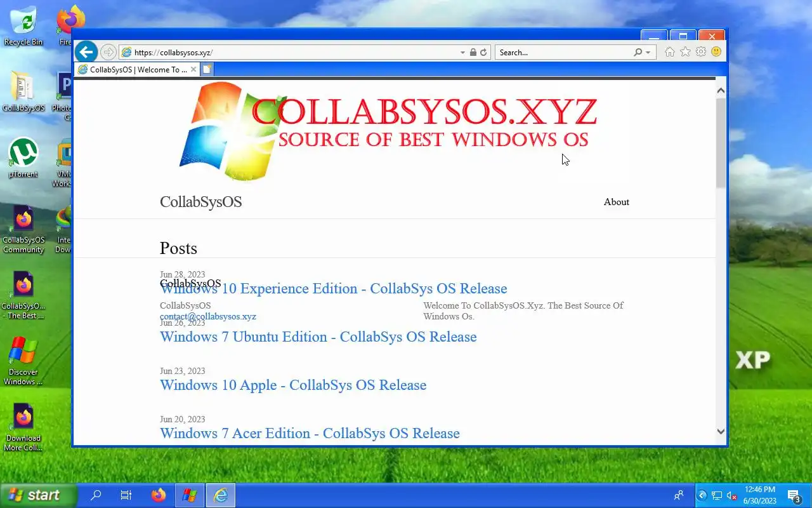The width and height of the screenshot is (812, 508).
Task: Click into the Search... input box
Action: tap(565, 53)
